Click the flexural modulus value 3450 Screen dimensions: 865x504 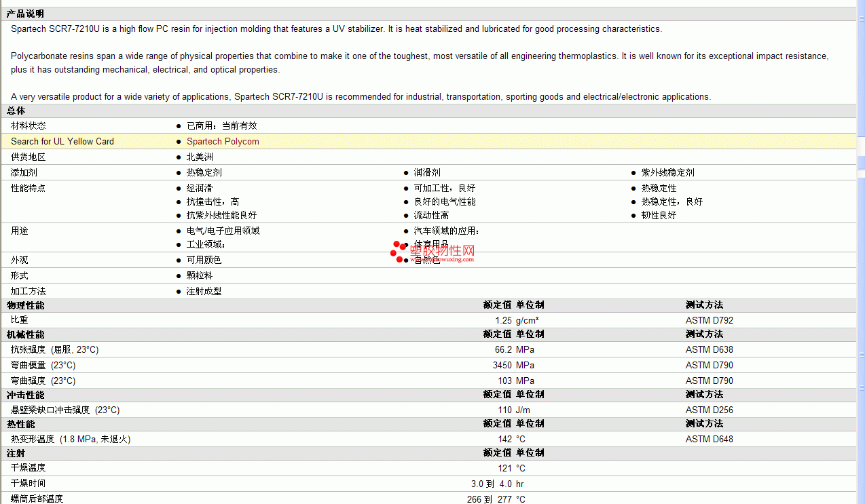tap(502, 365)
